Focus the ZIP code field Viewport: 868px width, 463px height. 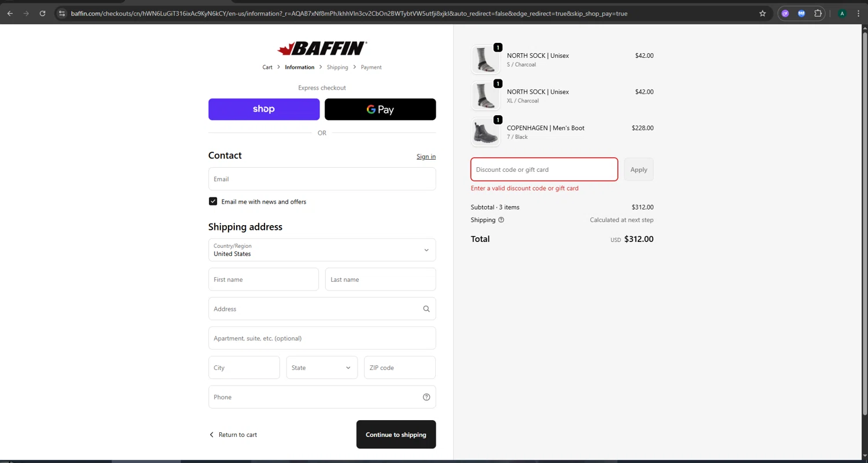coord(400,368)
